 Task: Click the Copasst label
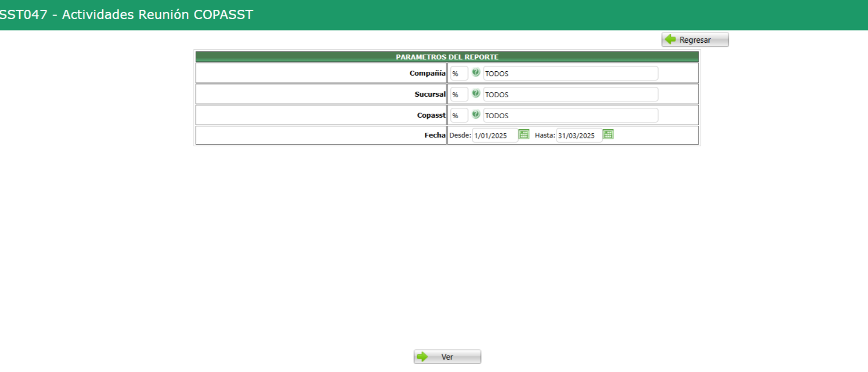(431, 115)
